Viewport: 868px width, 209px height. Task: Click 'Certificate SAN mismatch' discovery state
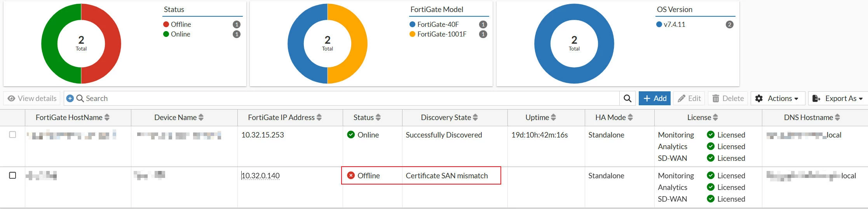447,176
